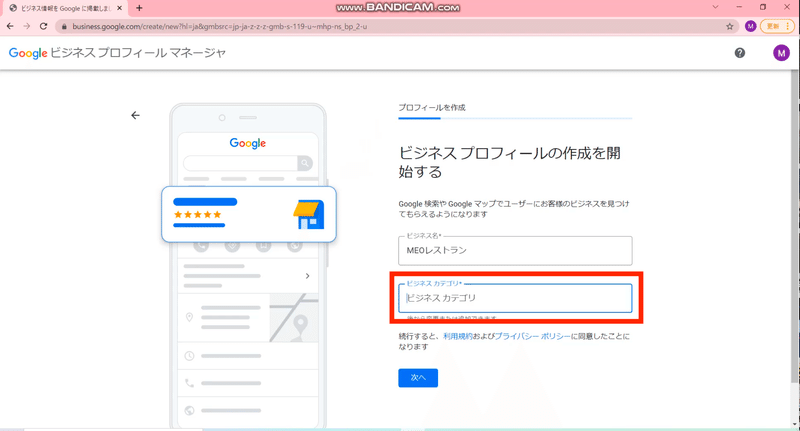Reload the page with the refresh icon
Screen dimensions: 800x431
[43, 26]
